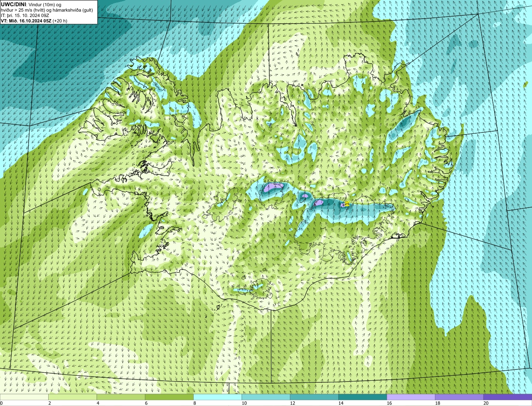Click the 2–4 m/s light green legend swatch

pyautogui.click(x=73, y=397)
